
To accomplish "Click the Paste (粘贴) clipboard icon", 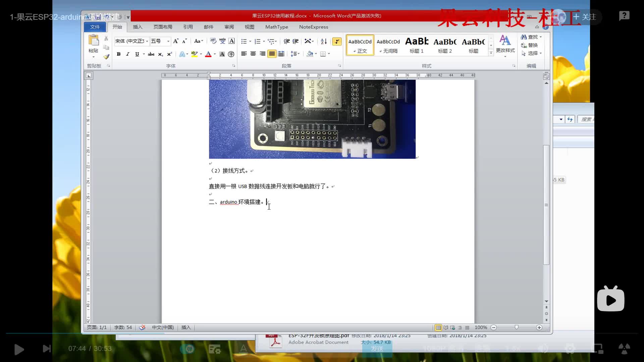I will (93, 40).
